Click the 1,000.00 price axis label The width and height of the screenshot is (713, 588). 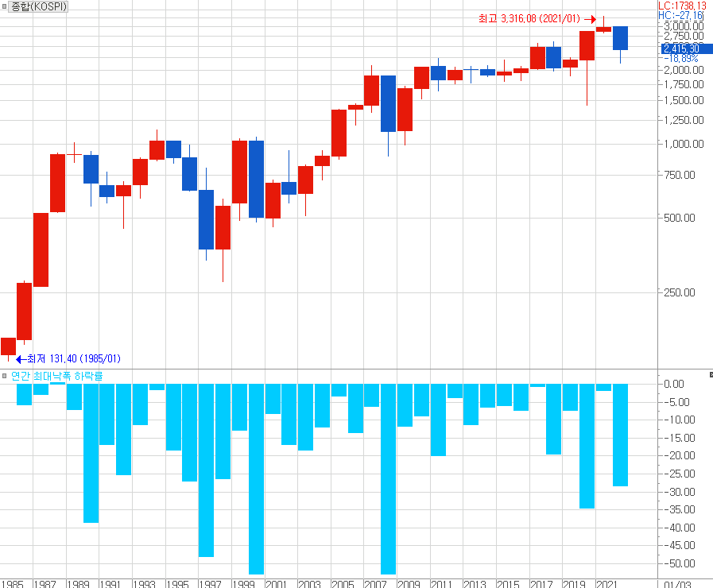(683, 144)
